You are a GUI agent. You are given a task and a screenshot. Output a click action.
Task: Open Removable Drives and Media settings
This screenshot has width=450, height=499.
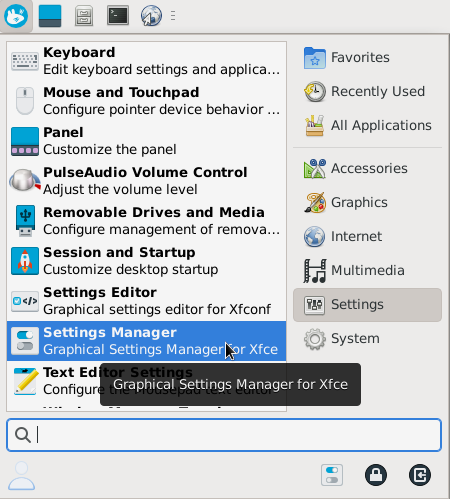tap(146, 221)
